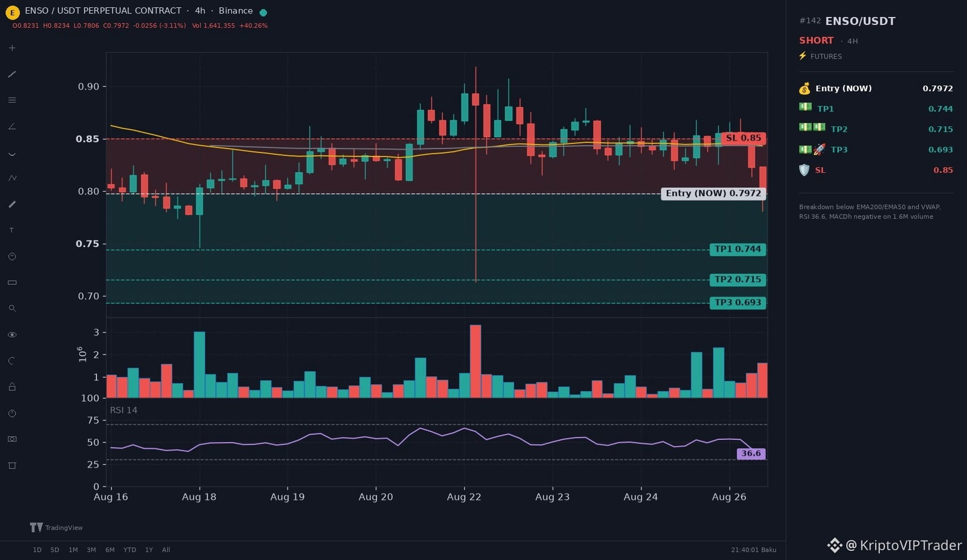Select the thick brush marker tool
Image resolution: width=967 pixels, height=560 pixels.
(12, 204)
